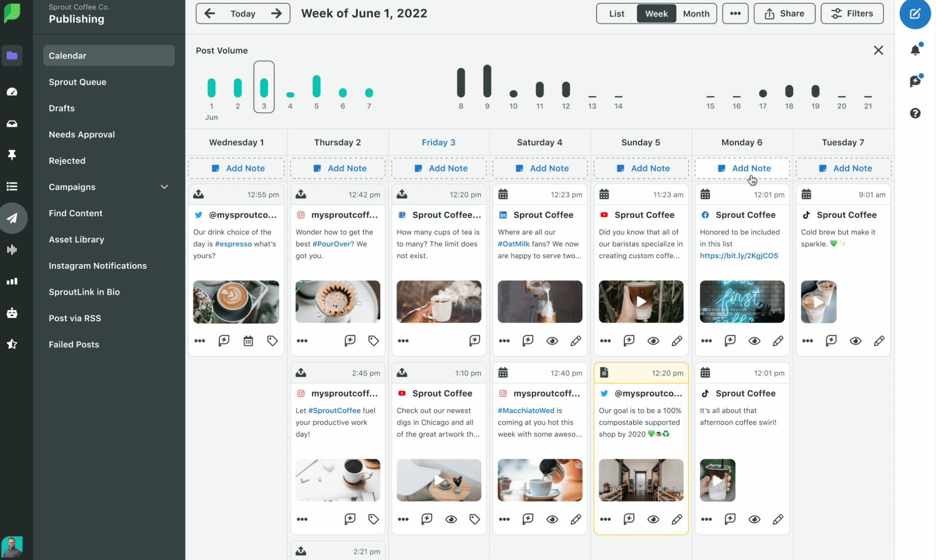936x560 pixels.
Task: Preview the baristas YouTube post with eye icon
Action: tap(653, 341)
